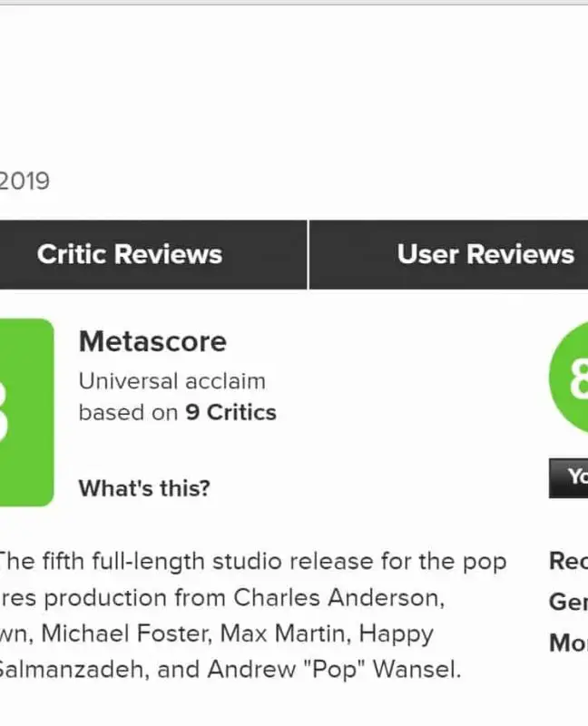Viewport: 588px width, 726px height.
Task: Click the green square Metascore badge
Action: (x=25, y=412)
